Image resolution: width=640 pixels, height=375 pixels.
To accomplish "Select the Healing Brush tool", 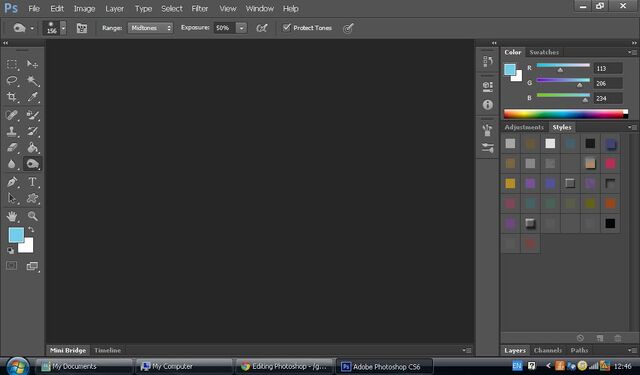I will click(12, 115).
